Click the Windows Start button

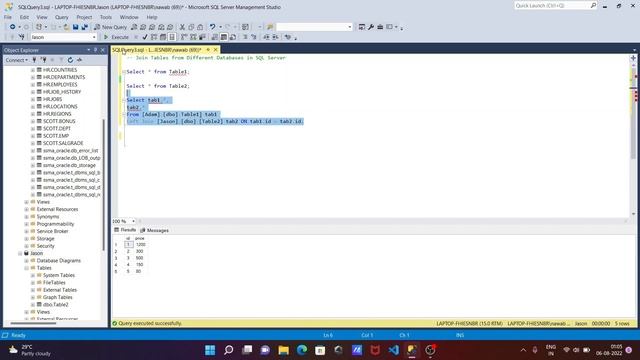(210, 350)
